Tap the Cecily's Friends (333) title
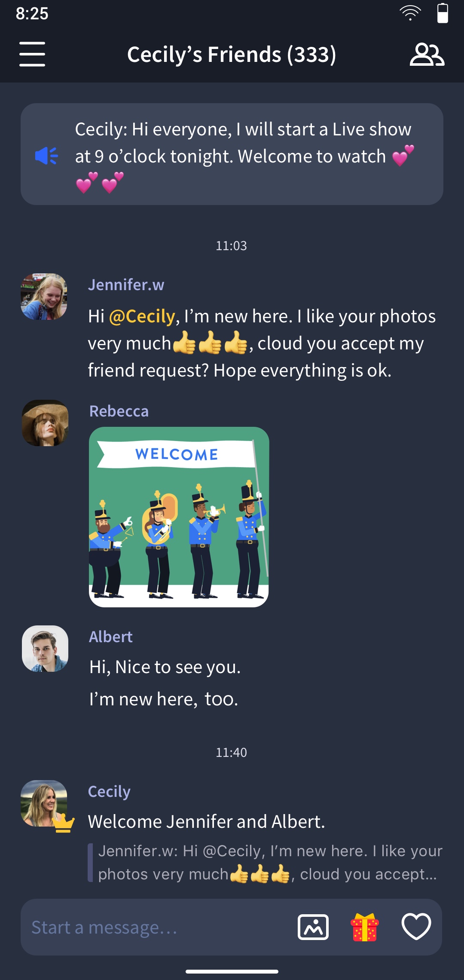The image size is (464, 980). point(232,55)
